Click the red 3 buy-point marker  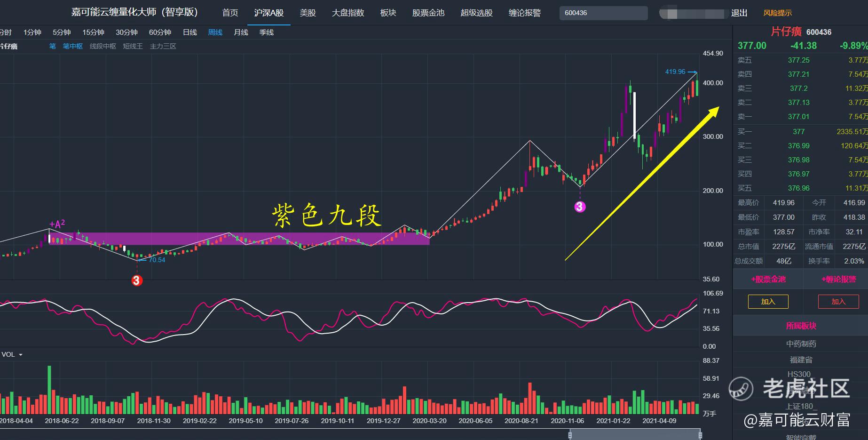coord(137,280)
